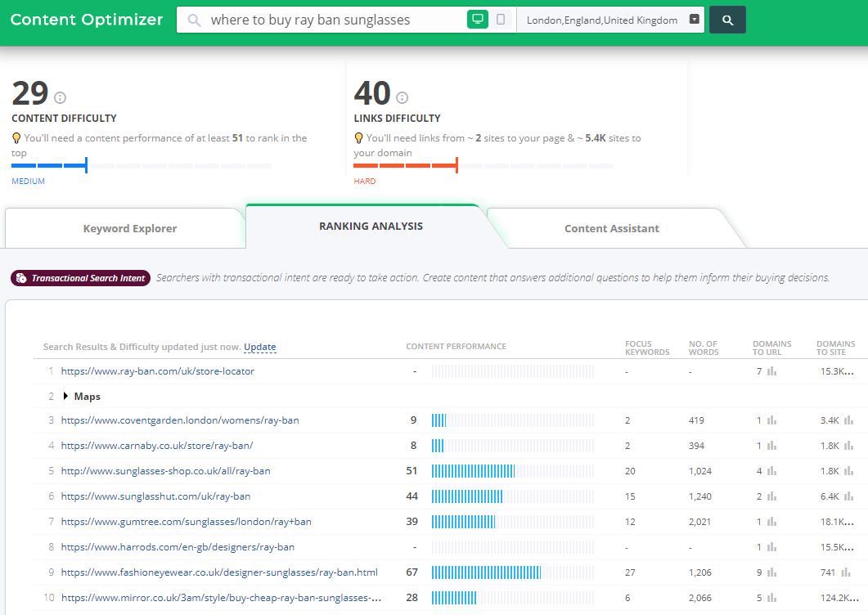Enable desktop mode for the keyword search

coord(477,18)
